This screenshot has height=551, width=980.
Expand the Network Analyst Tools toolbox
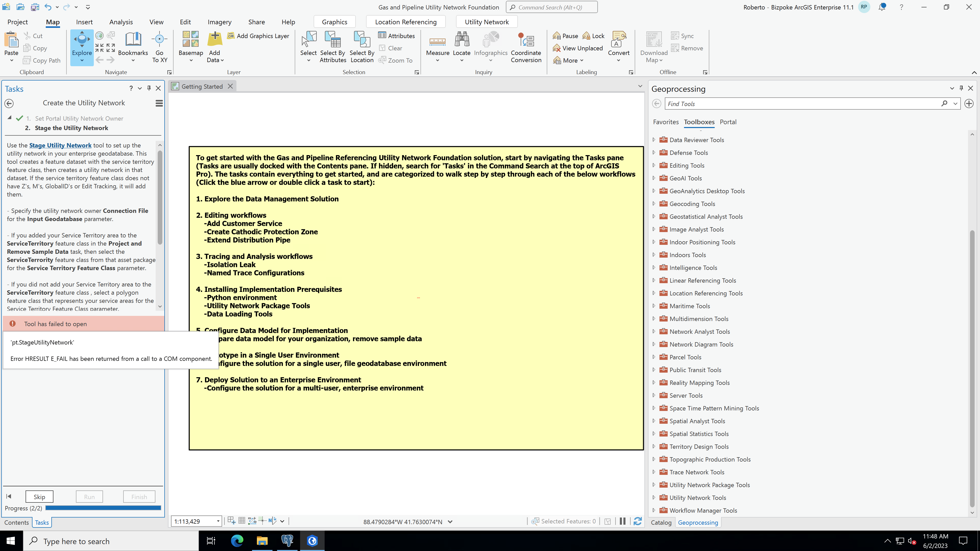coord(654,331)
